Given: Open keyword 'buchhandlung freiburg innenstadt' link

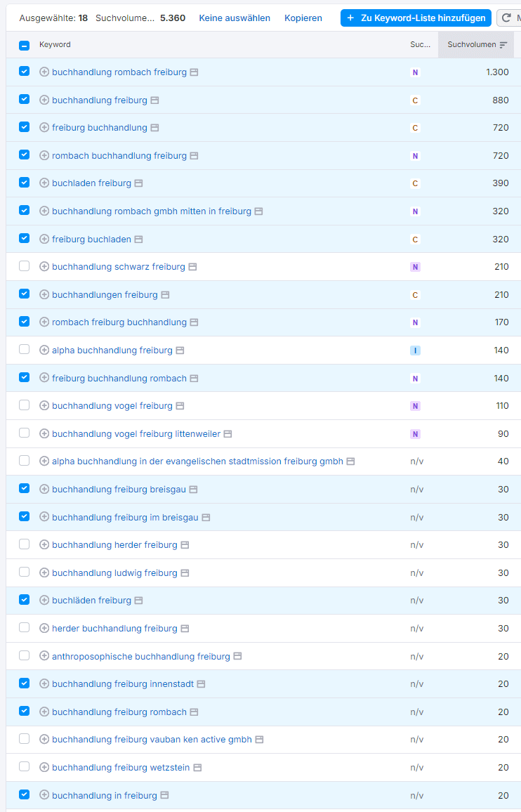Looking at the screenshot, I should (123, 684).
